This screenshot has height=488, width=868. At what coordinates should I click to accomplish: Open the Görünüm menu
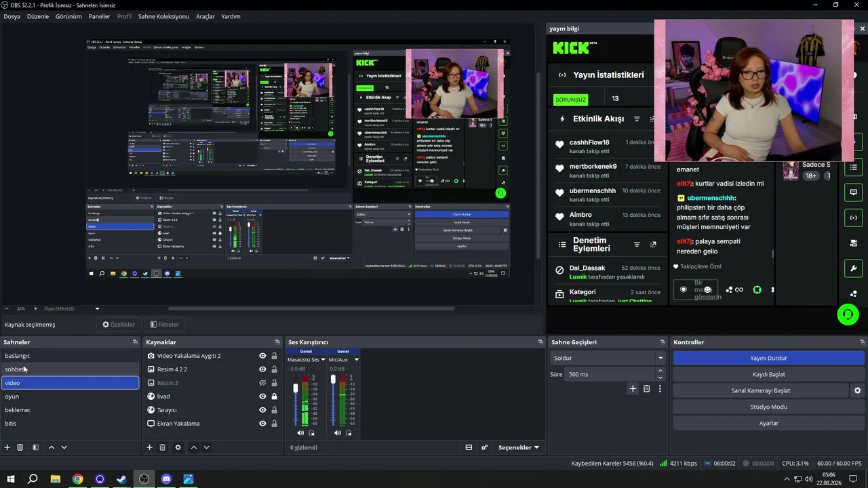(68, 16)
